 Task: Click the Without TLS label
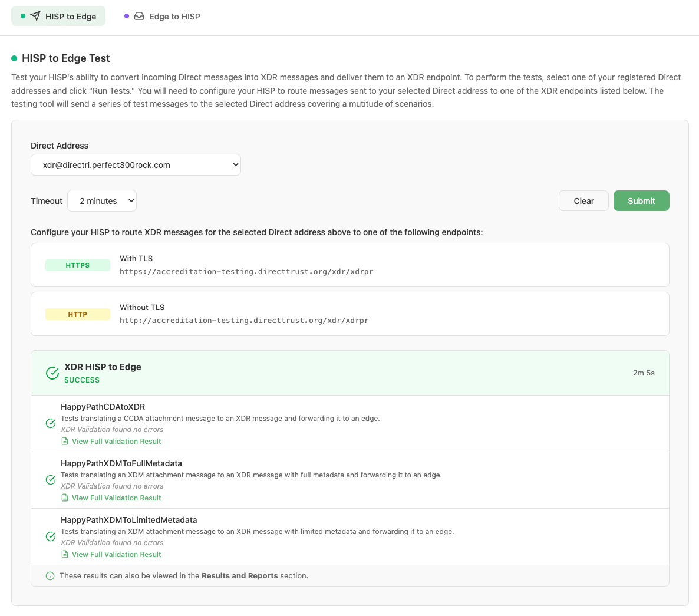click(x=142, y=308)
